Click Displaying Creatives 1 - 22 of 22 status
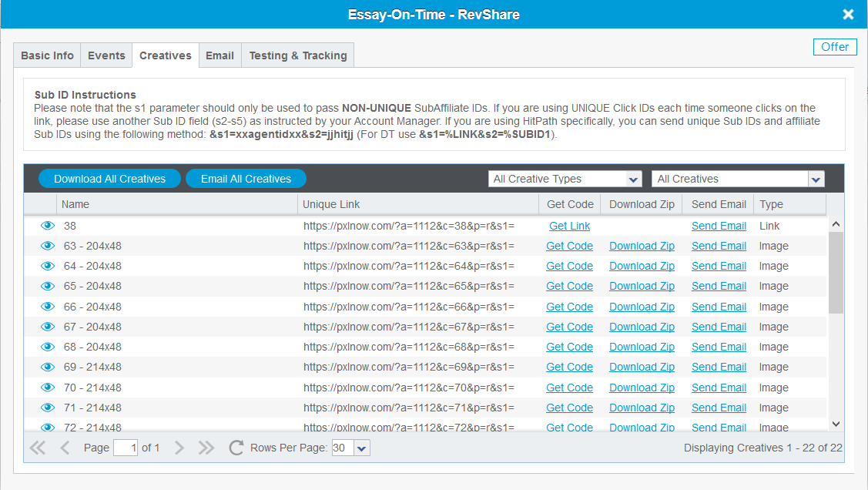Viewport: 868px width, 490px height. [762, 448]
